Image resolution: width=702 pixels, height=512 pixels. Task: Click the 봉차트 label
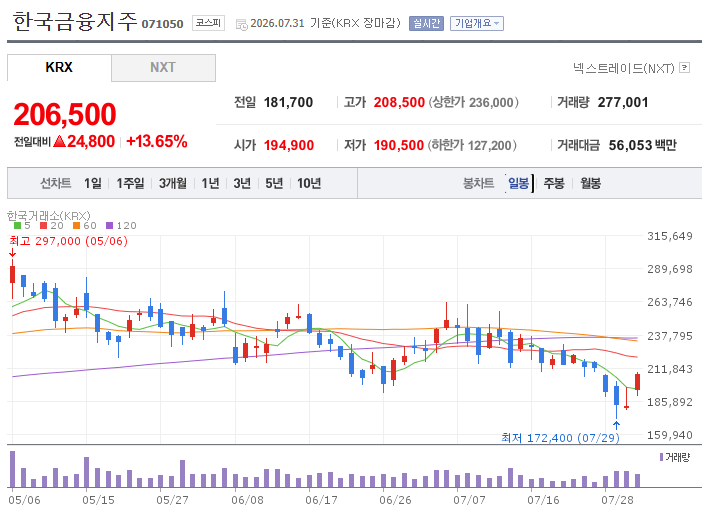point(478,183)
